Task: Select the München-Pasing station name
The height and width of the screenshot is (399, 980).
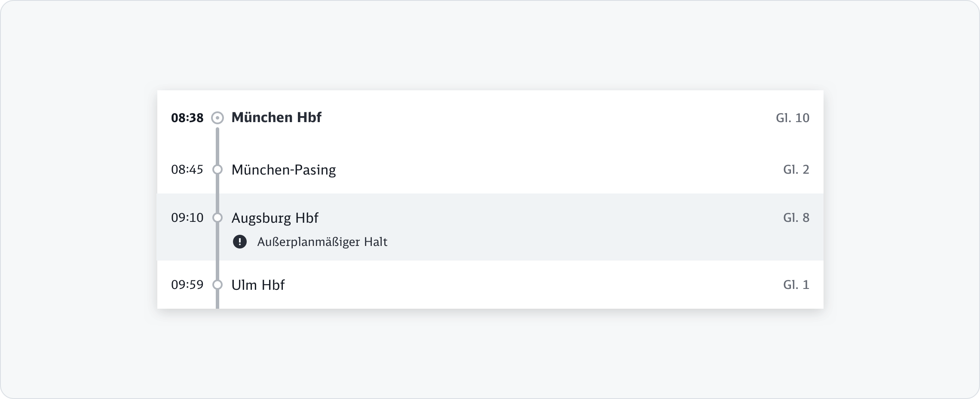Action: tap(283, 170)
